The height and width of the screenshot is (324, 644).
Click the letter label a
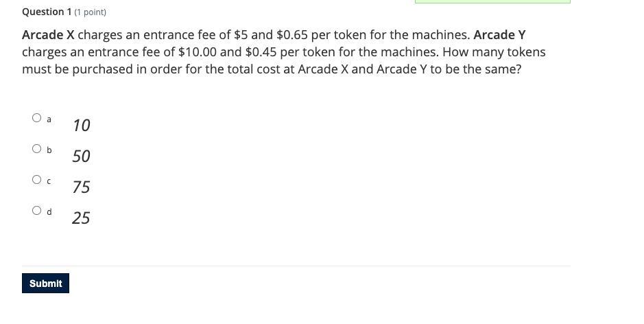pos(49,119)
